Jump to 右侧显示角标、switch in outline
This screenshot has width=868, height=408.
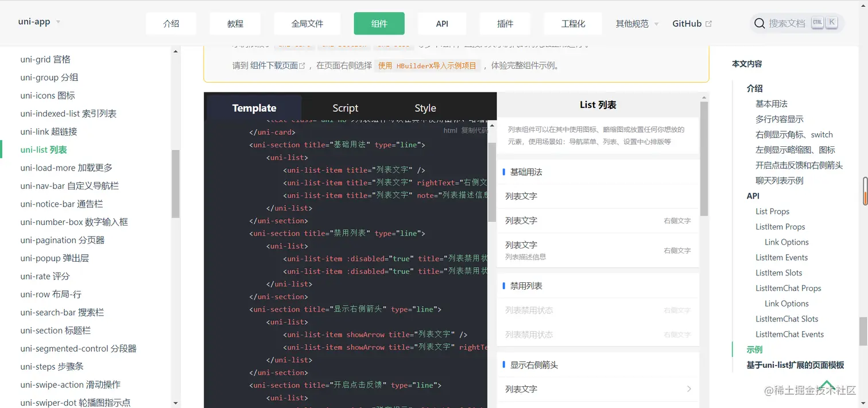click(794, 135)
